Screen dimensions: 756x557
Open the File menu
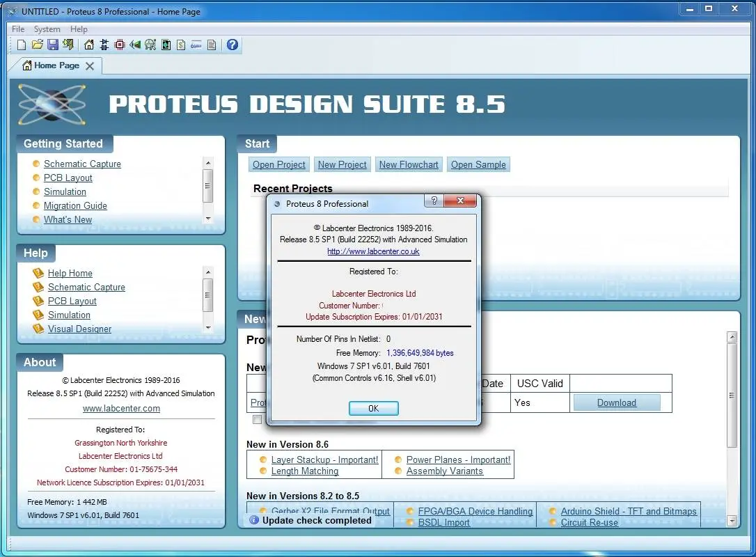pos(18,29)
